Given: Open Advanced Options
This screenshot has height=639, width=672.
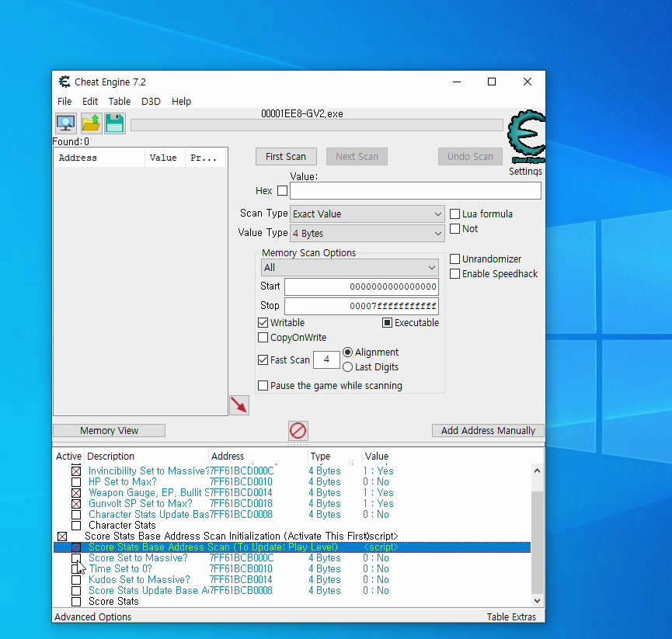Looking at the screenshot, I should 92,616.
